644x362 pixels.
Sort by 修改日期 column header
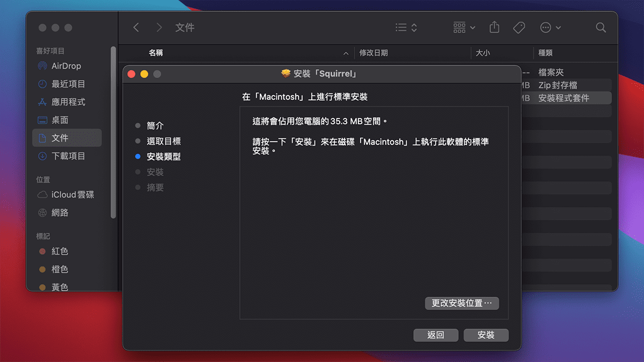click(x=374, y=53)
